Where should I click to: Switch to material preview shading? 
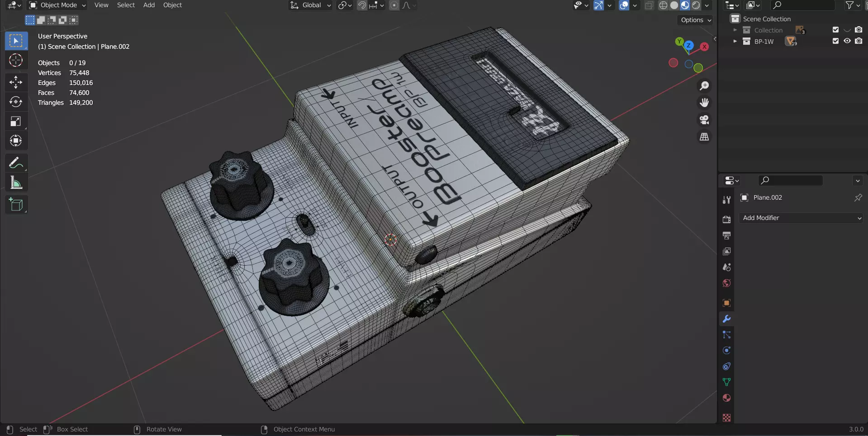(685, 5)
